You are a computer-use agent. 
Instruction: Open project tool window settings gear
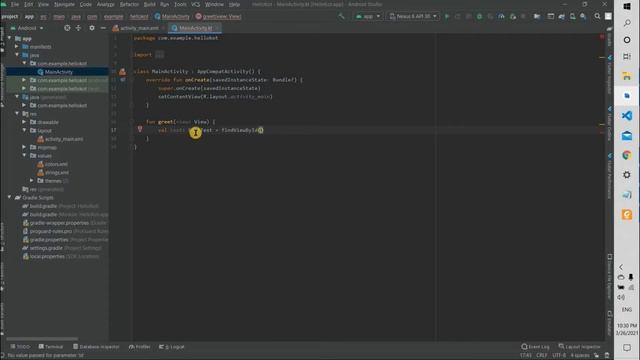pos(92,28)
